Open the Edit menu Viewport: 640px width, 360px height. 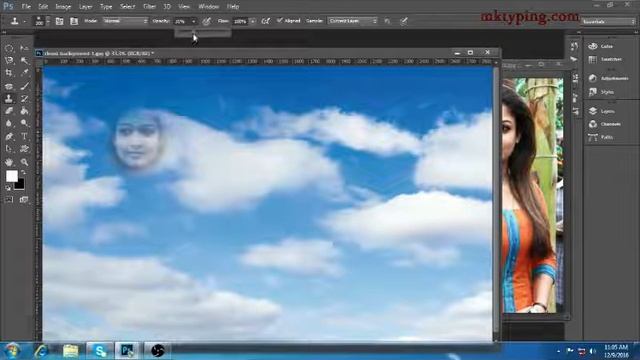(x=43, y=7)
